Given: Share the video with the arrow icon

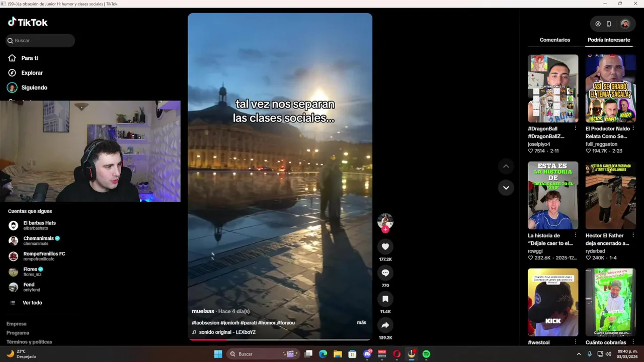Looking at the screenshot, I should click(385, 325).
